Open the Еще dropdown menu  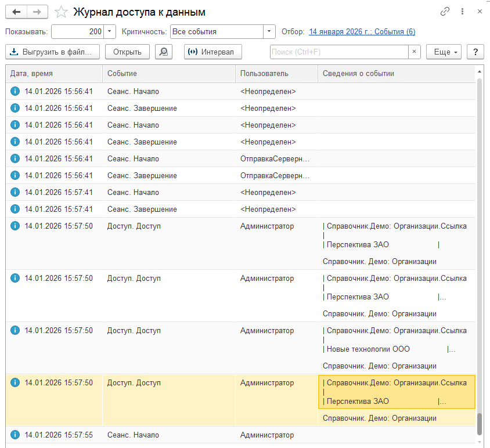click(444, 52)
